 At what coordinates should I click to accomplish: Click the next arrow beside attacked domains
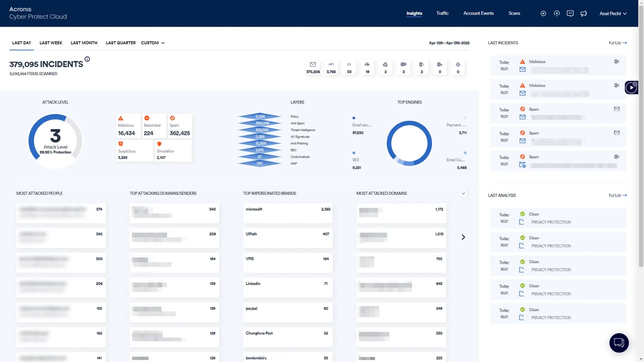pyautogui.click(x=463, y=237)
